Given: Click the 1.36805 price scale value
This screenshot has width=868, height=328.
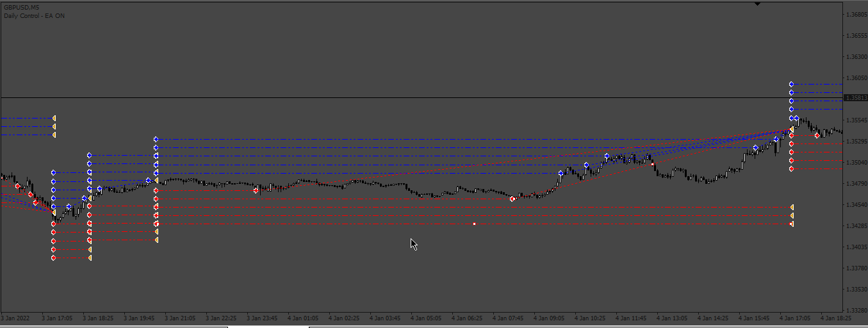Looking at the screenshot, I should click(x=856, y=14).
